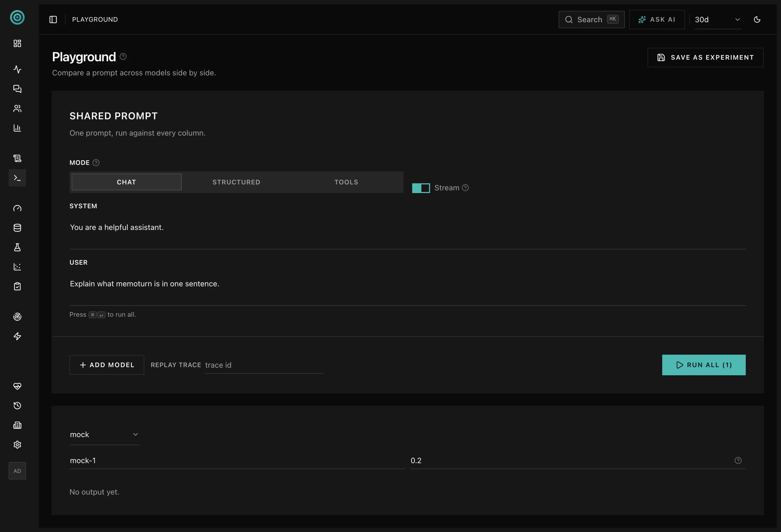Focus the USER prompt text field

(x=408, y=288)
